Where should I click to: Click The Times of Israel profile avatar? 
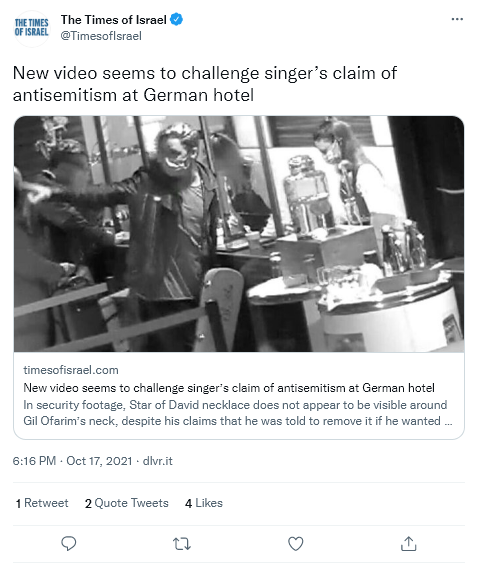pyautogui.click(x=32, y=28)
